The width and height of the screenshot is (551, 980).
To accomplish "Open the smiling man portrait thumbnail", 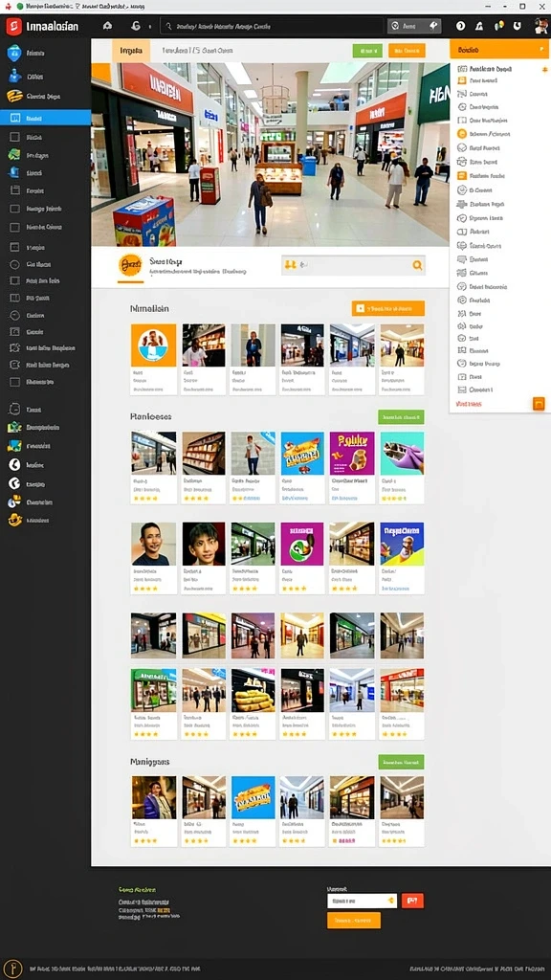I will 154,544.
